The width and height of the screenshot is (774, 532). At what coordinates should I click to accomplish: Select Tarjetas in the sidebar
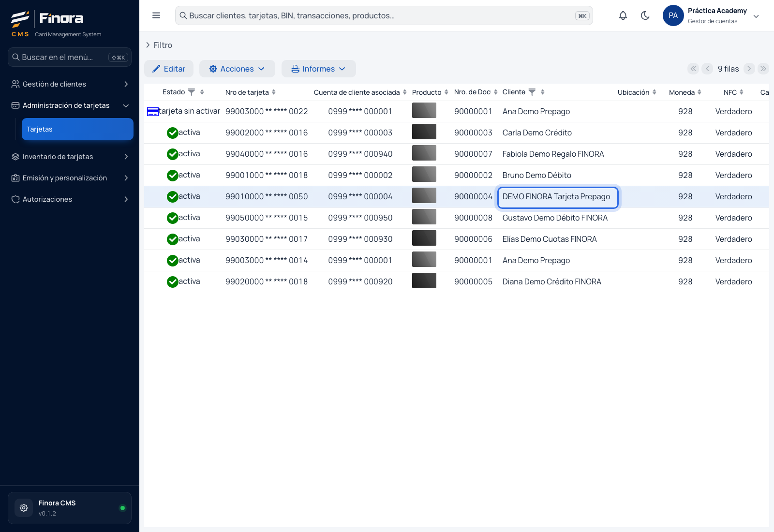pos(77,129)
